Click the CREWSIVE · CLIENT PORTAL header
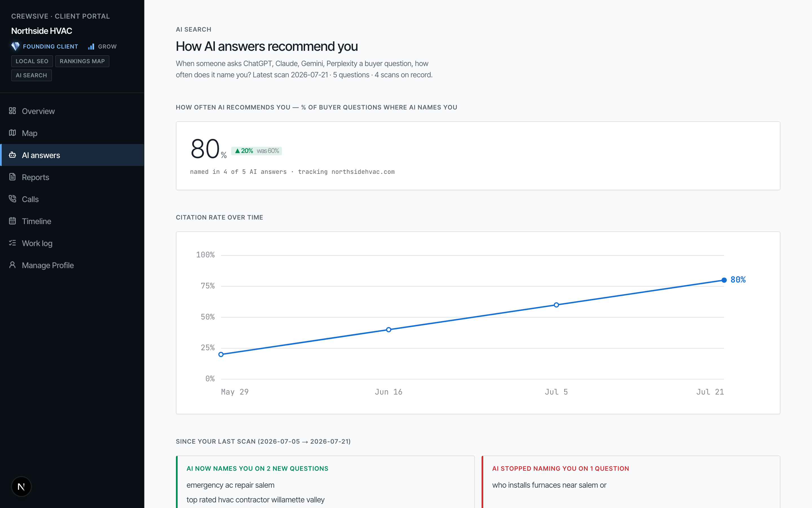Viewport: 812px width, 508px height. (x=60, y=16)
